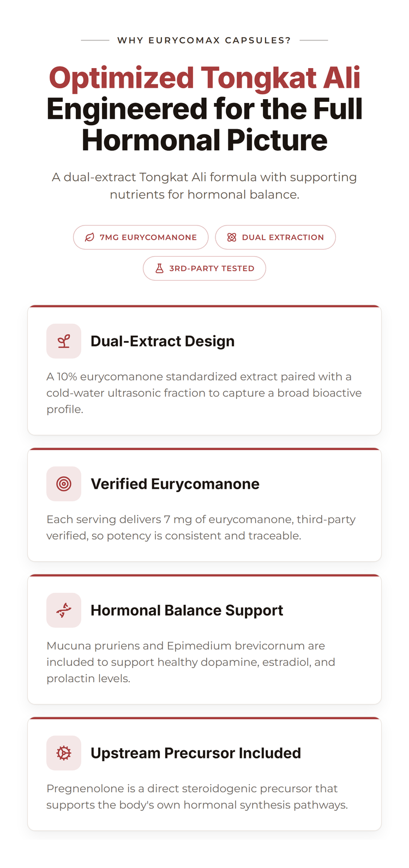Image resolution: width=409 pixels, height=868 pixels.
Task: Click the Hormonal Balance Support heading
Action: pos(187,610)
